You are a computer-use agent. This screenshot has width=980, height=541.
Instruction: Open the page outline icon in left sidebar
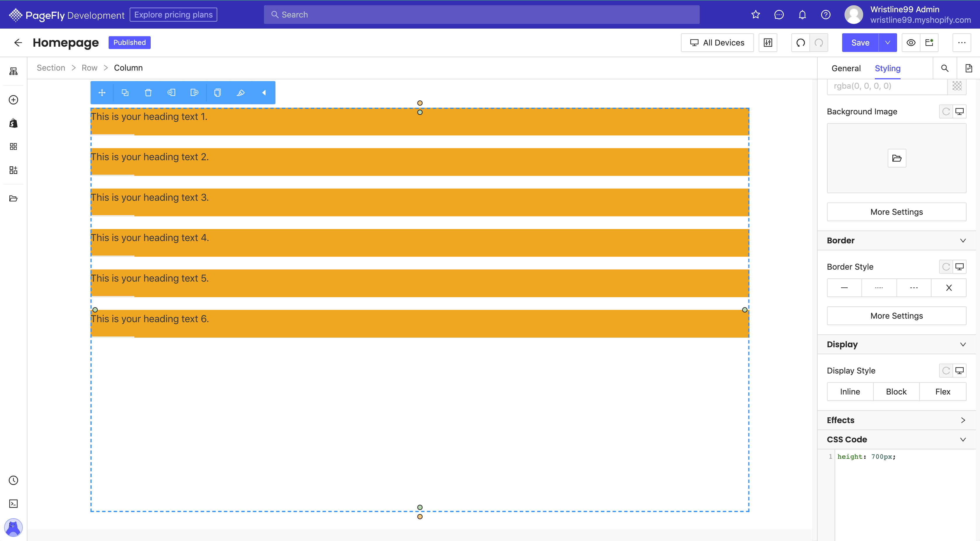13,71
